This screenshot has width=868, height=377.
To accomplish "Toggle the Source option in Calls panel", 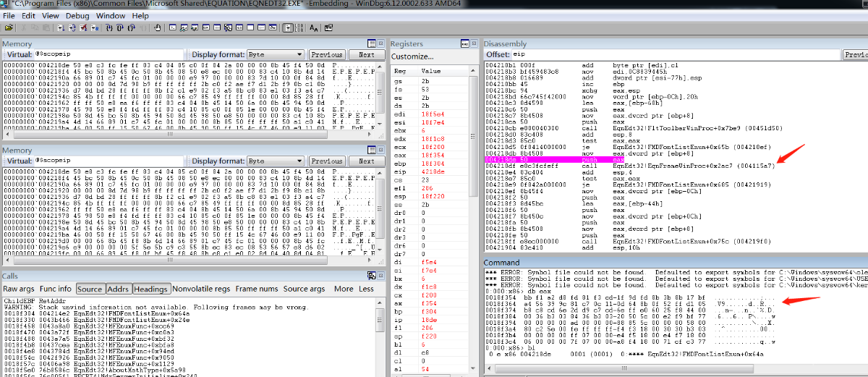I will coord(90,289).
